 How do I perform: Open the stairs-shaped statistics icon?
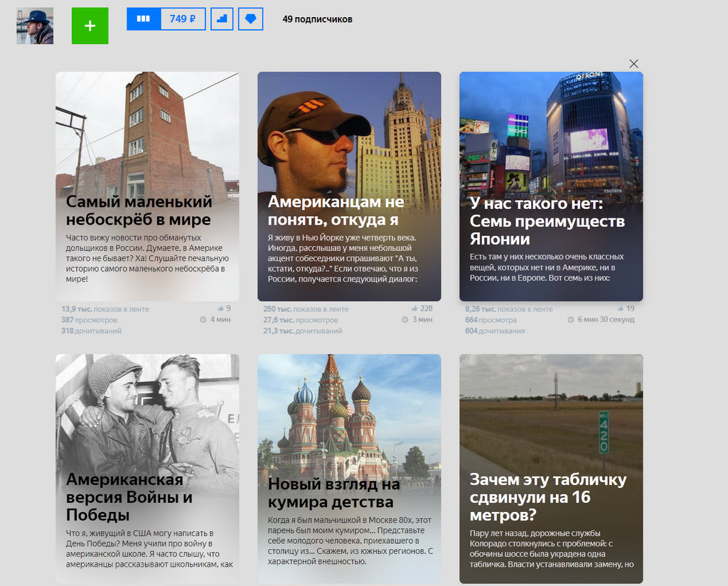[222, 19]
